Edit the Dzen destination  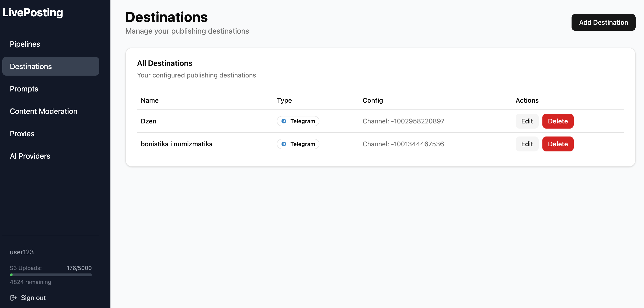click(x=527, y=121)
